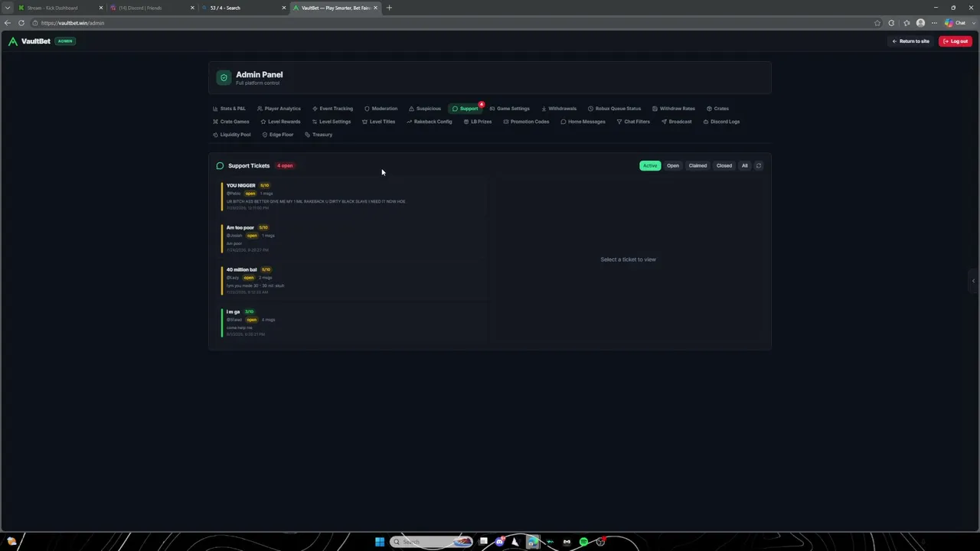Screen dimensions: 980x551
Task: Switch to the Crates tab
Action: [x=717, y=109]
